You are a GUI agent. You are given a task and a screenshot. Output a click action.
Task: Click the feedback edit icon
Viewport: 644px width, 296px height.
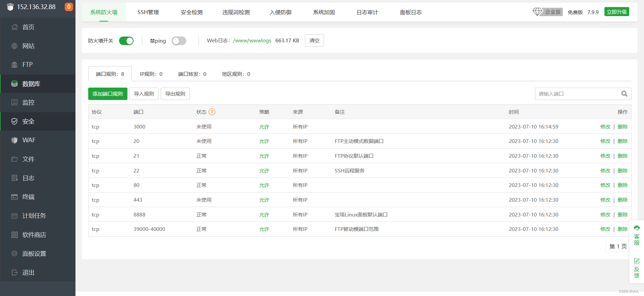tap(637, 261)
